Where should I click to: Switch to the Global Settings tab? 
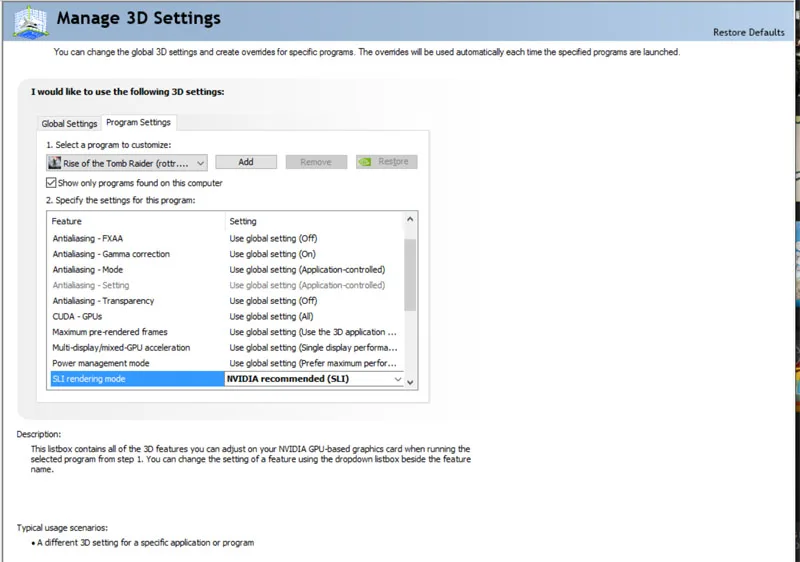click(x=69, y=124)
